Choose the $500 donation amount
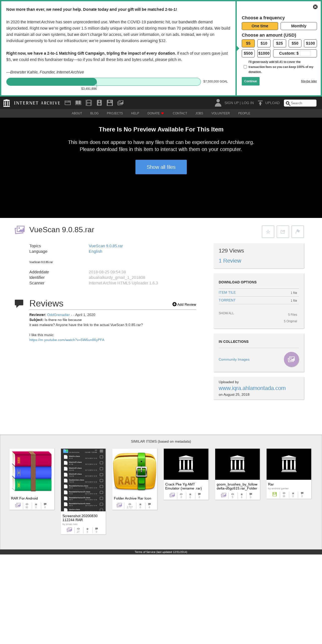 (248, 53)
